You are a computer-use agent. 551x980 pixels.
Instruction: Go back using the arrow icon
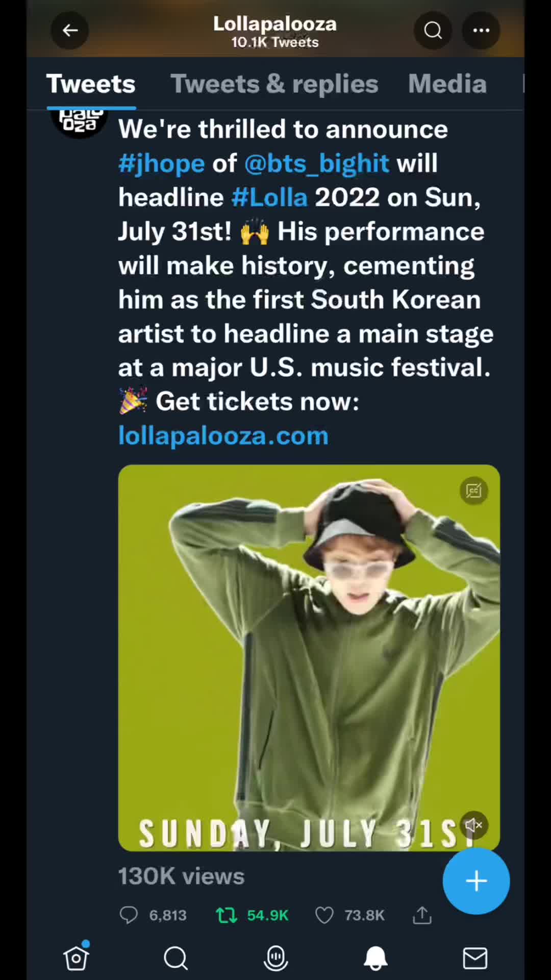(x=70, y=31)
